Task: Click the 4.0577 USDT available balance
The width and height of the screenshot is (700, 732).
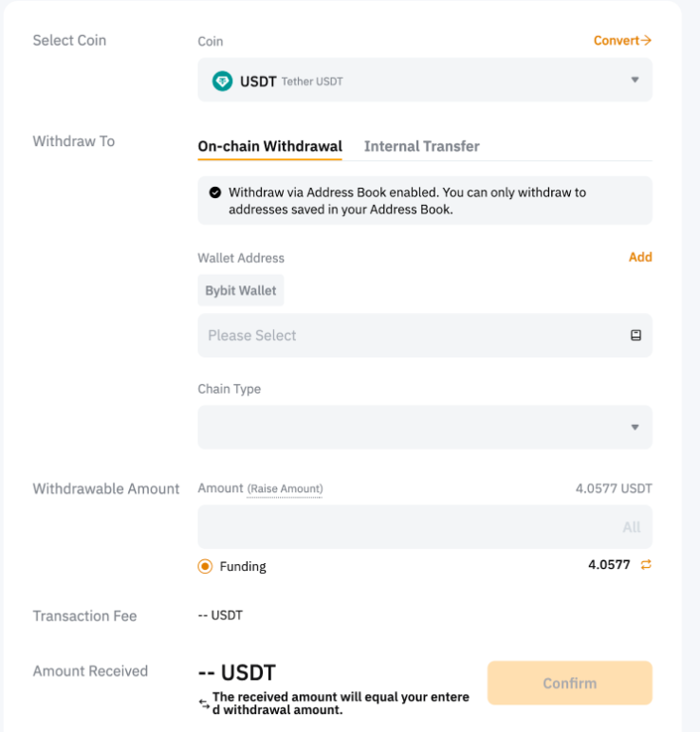Action: coord(614,489)
